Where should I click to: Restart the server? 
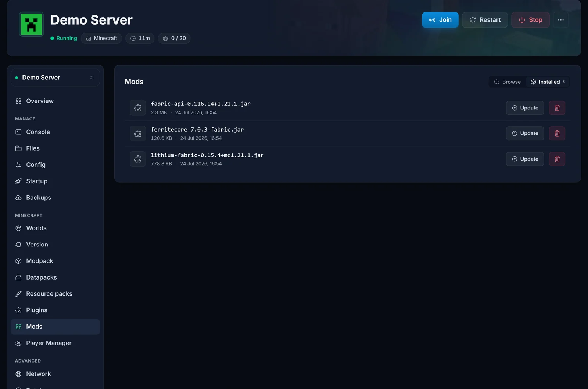pos(485,20)
